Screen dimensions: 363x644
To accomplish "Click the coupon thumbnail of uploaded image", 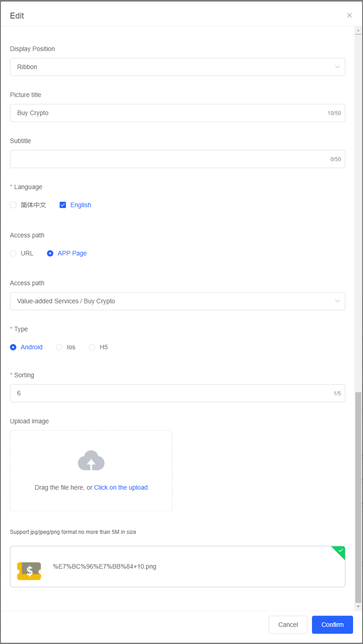I will point(29,570).
